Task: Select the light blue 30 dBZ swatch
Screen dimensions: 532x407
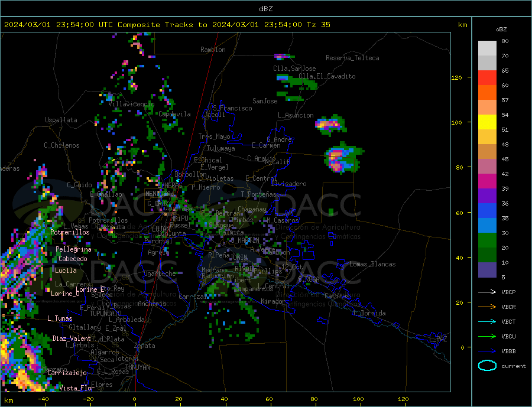Action: pyautogui.click(x=487, y=226)
